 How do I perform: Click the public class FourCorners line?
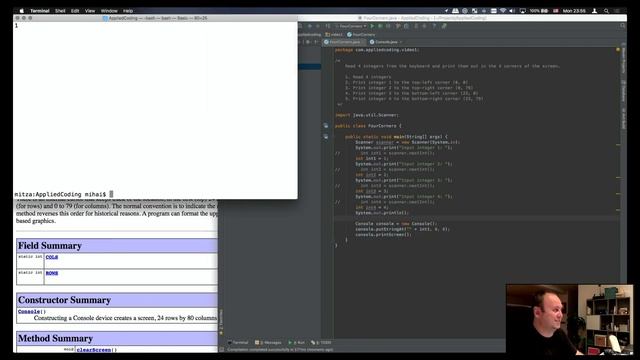368,126
